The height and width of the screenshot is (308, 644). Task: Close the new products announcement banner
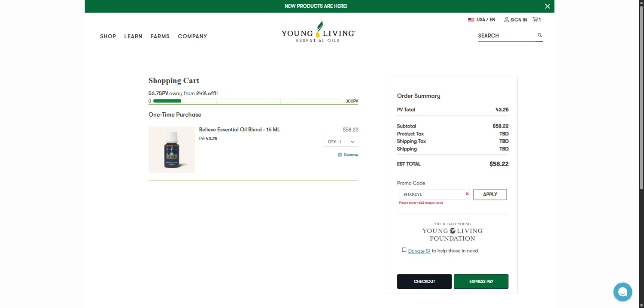pos(547,6)
